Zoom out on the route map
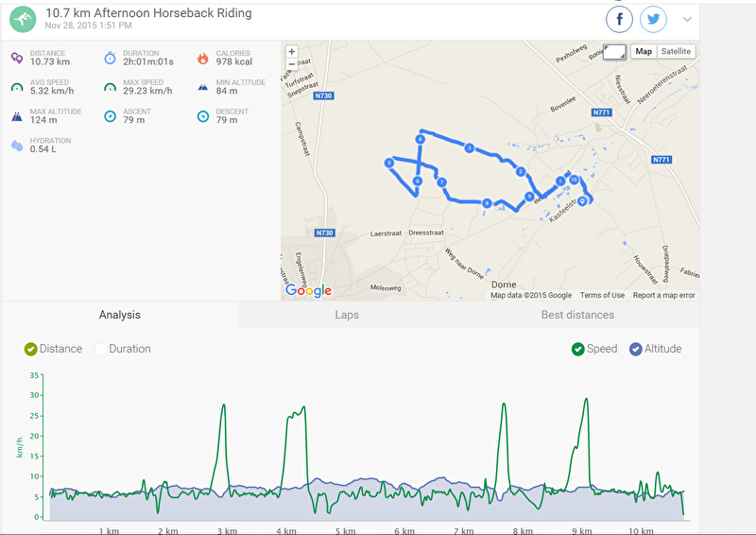The width and height of the screenshot is (756, 535). pos(292,64)
